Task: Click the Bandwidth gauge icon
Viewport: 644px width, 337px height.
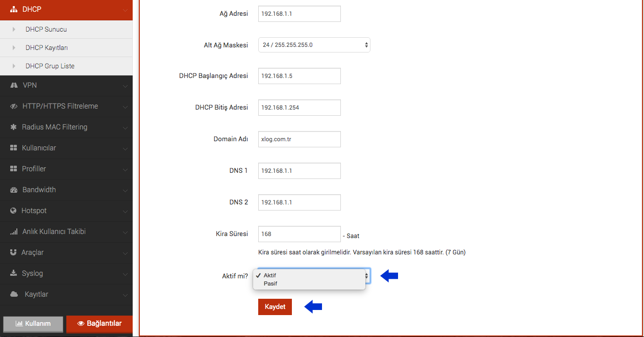Action: 14,190
